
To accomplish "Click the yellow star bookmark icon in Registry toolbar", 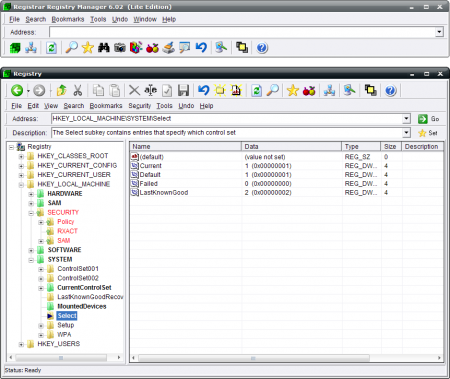I will point(292,90).
